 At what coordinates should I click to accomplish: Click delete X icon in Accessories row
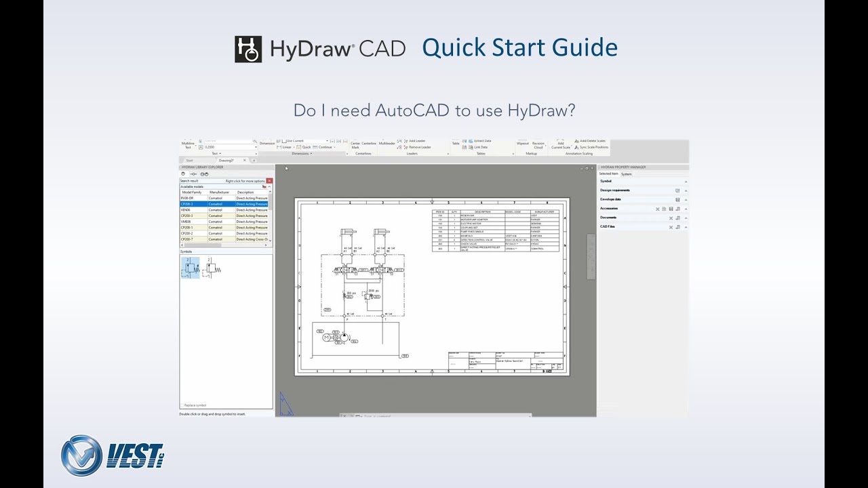[x=657, y=209]
